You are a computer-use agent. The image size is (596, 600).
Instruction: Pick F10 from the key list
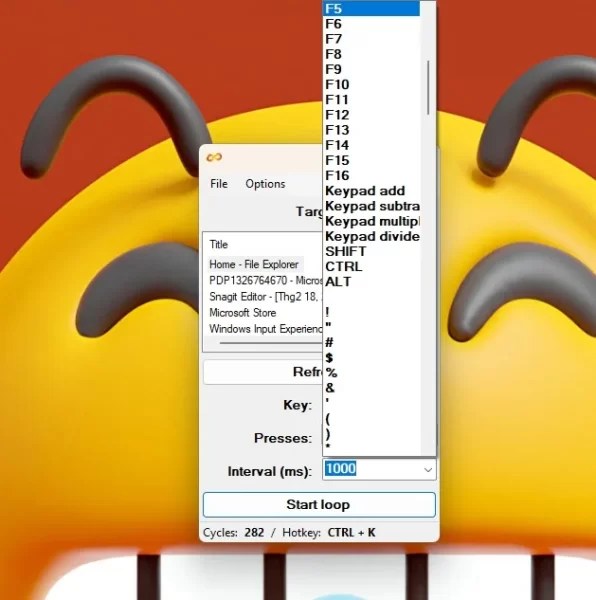371,84
